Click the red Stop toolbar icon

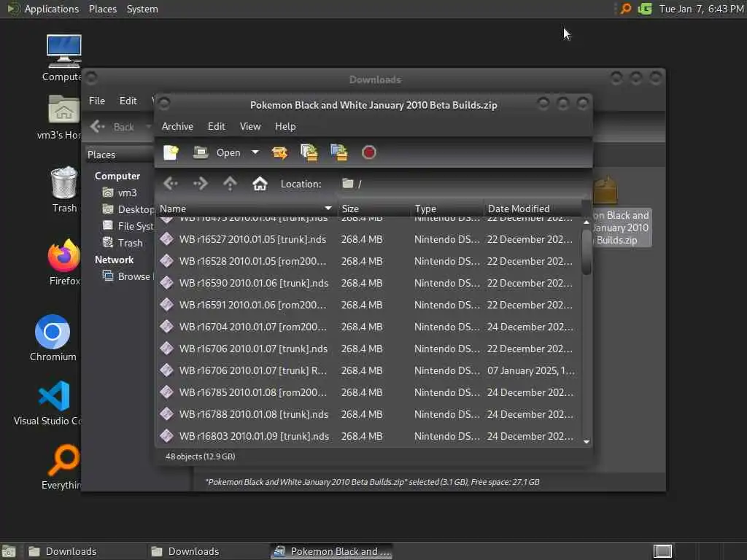click(x=368, y=152)
